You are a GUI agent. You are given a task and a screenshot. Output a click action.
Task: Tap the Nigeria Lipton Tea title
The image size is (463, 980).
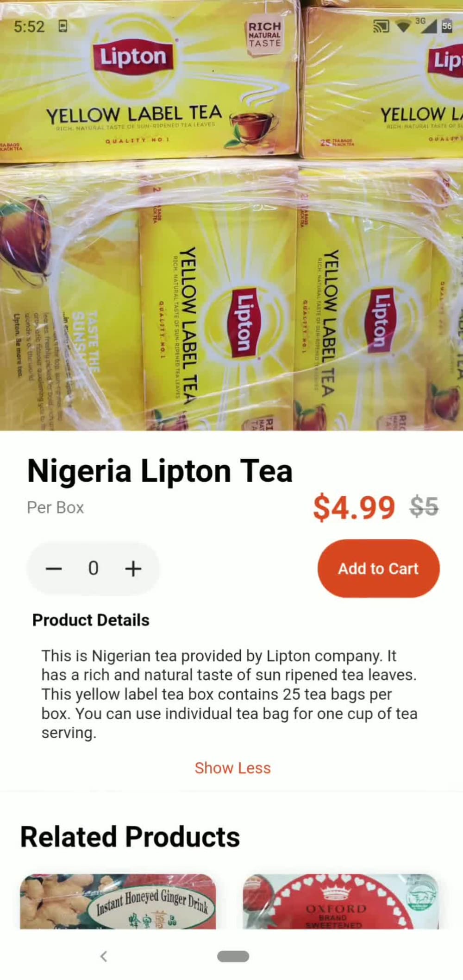(160, 471)
